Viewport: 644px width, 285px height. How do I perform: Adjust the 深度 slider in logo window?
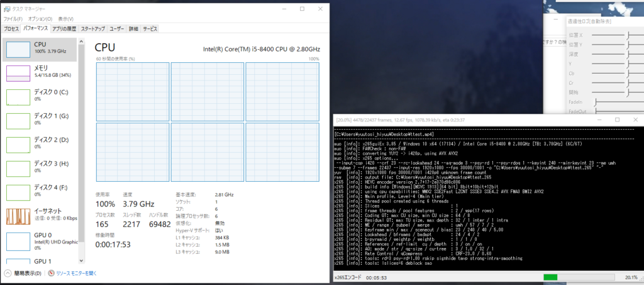pos(618,54)
